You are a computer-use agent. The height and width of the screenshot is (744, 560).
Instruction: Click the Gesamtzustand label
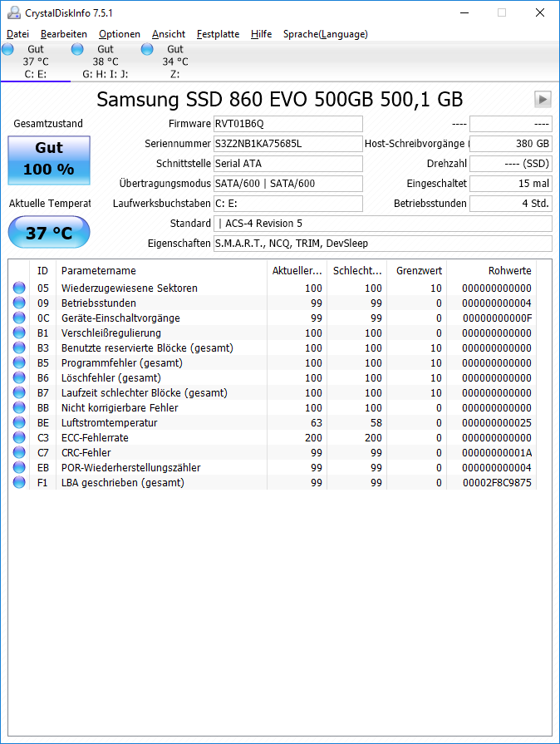tap(48, 124)
